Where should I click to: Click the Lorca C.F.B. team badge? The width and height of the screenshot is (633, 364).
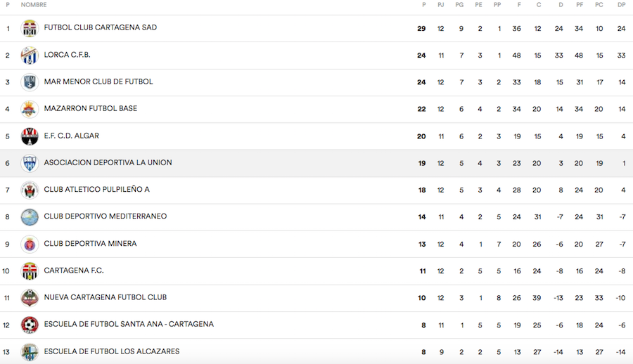click(30, 55)
